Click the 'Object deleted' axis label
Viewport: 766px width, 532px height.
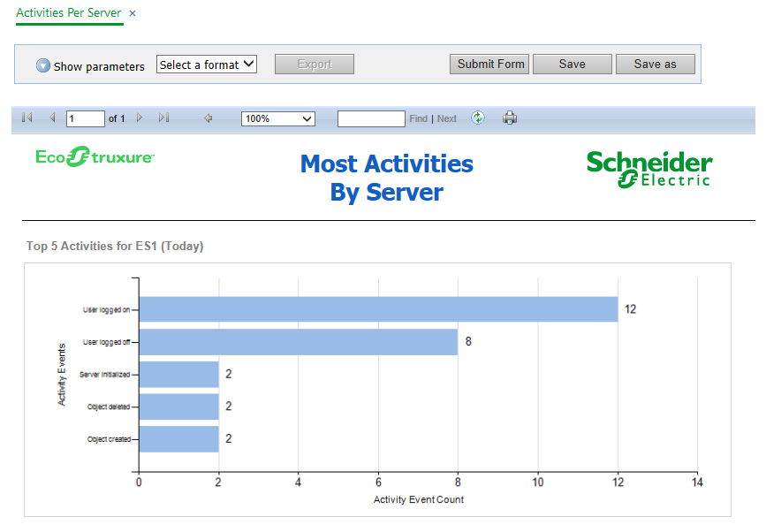(x=109, y=407)
